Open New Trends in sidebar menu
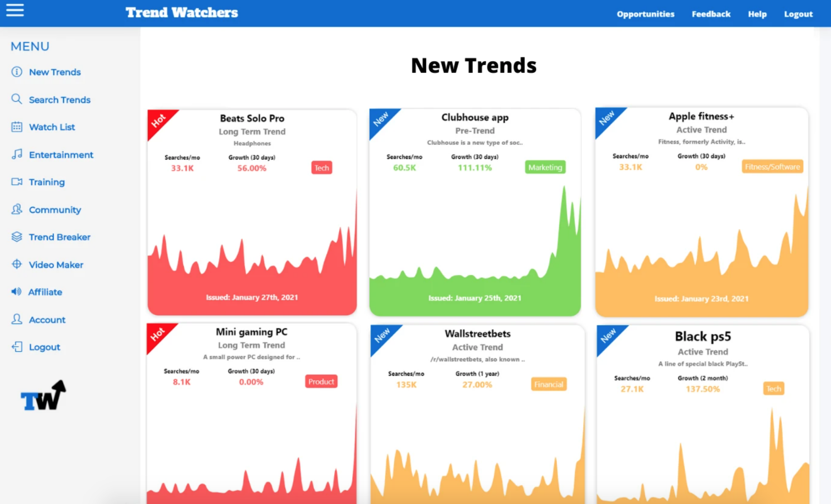Viewport: 831px width, 504px height. coord(55,72)
